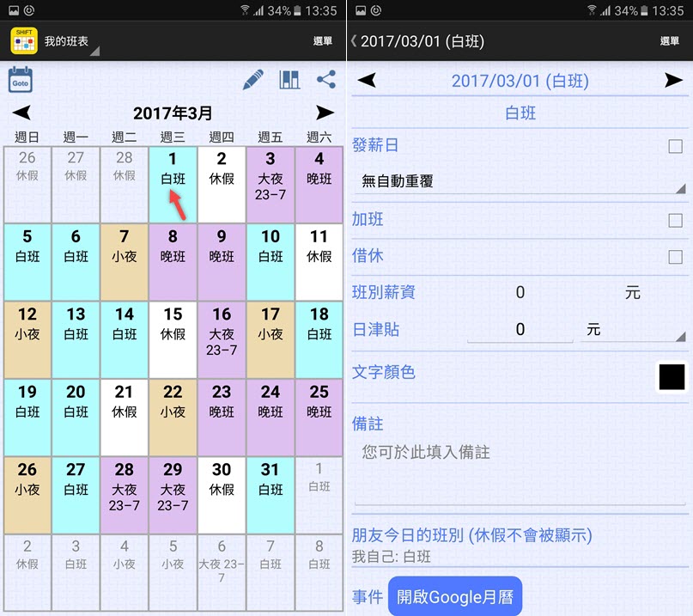The image size is (693, 616).
Task: Enable the 發薪日 checkbox
Action: tap(675, 146)
